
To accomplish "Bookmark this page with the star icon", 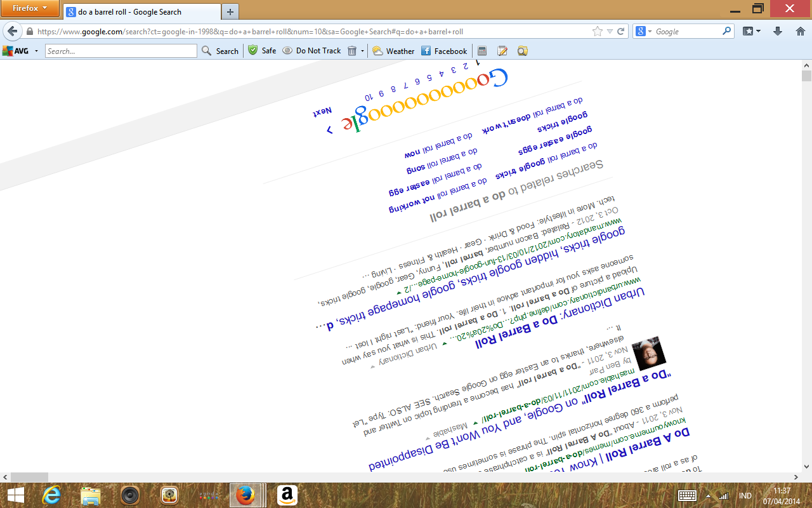I will pos(598,31).
